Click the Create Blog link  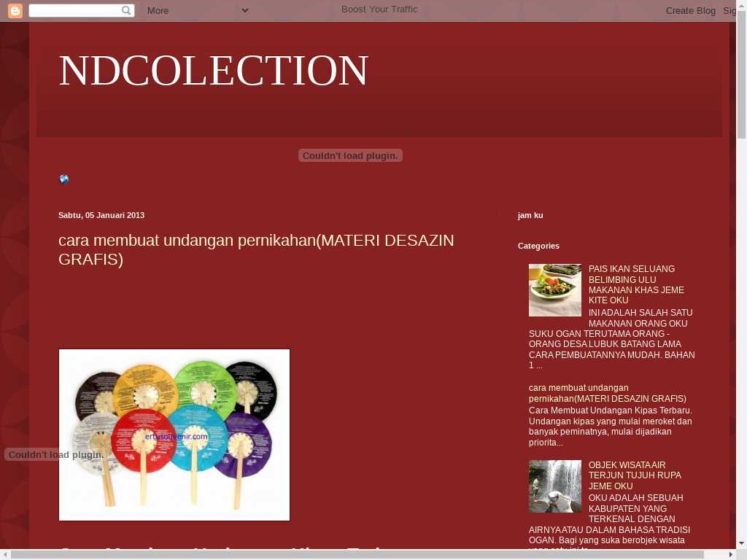coord(690,10)
